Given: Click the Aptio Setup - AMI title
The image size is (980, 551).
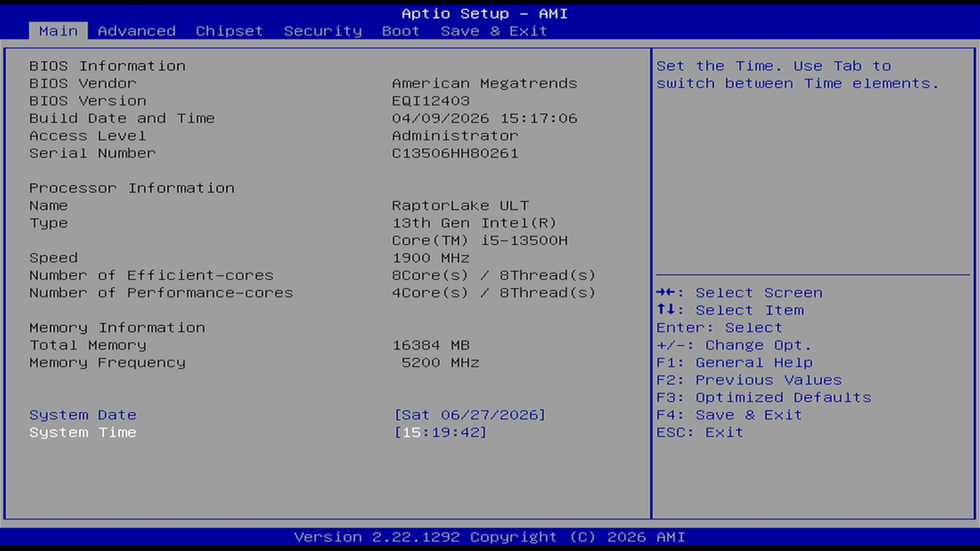Looking at the screenshot, I should click(484, 13).
